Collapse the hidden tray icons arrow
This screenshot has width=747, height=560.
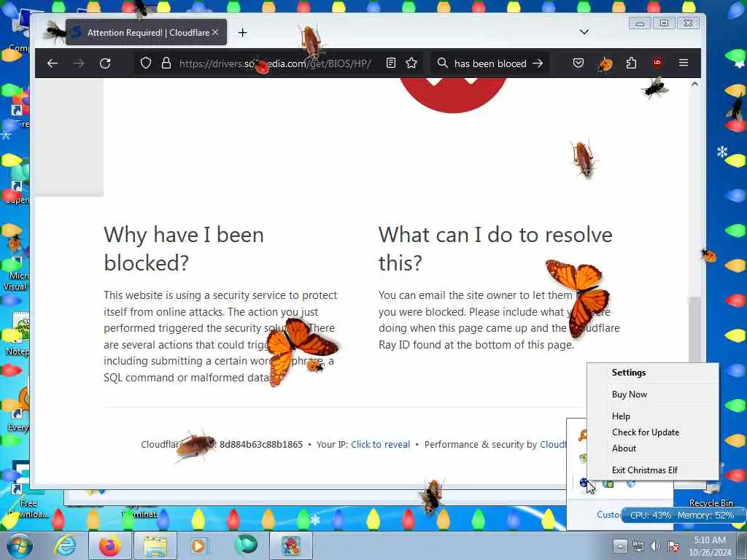coord(620,545)
